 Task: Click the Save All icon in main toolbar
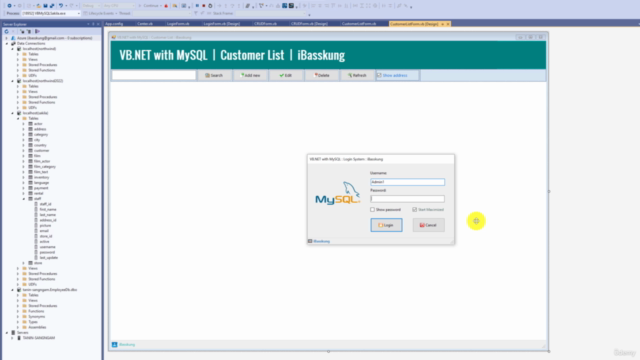52,6
